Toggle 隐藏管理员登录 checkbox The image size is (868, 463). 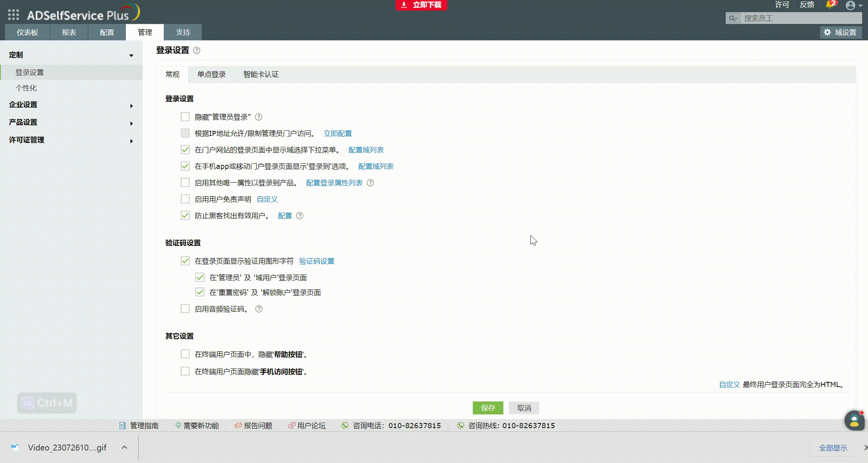tap(185, 117)
